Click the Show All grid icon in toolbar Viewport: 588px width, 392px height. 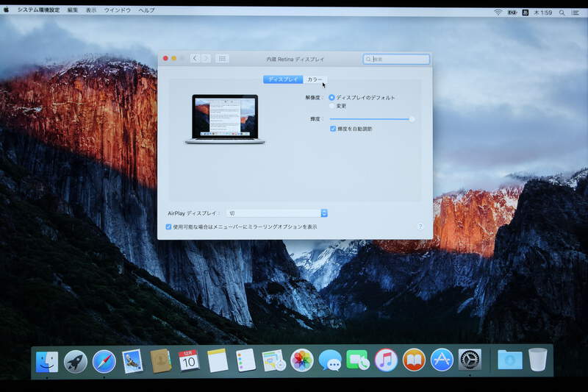click(222, 59)
